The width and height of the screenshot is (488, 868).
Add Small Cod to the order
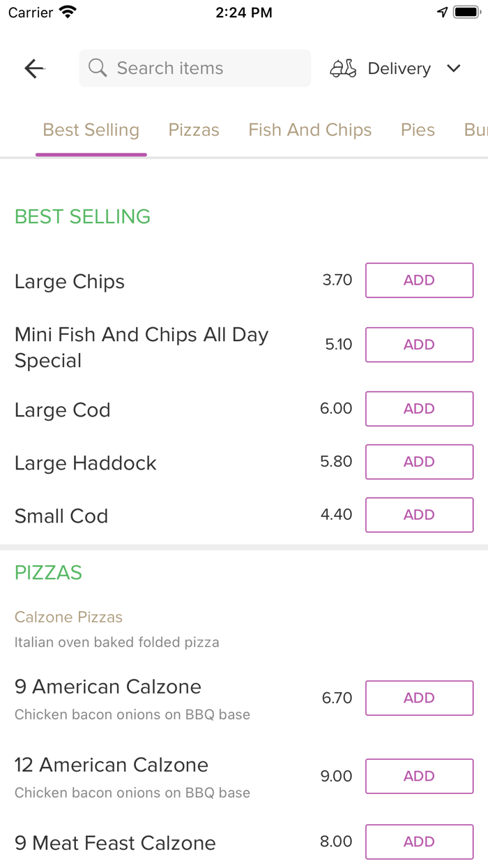[419, 515]
